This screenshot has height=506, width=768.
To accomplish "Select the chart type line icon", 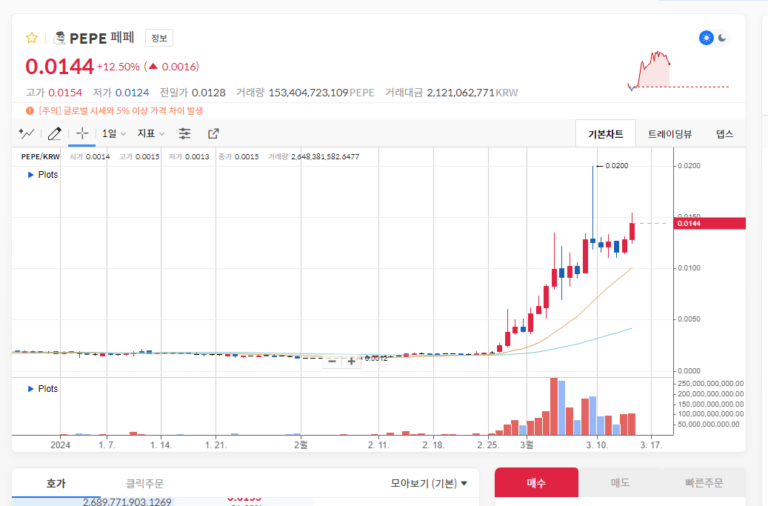I will [x=26, y=133].
